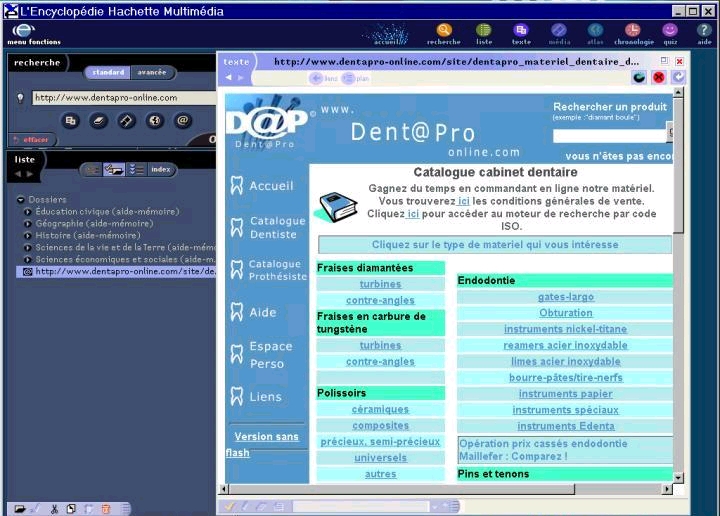Open turbines link under Fraises diamantées
This screenshot has width=720, height=516.
click(380, 284)
